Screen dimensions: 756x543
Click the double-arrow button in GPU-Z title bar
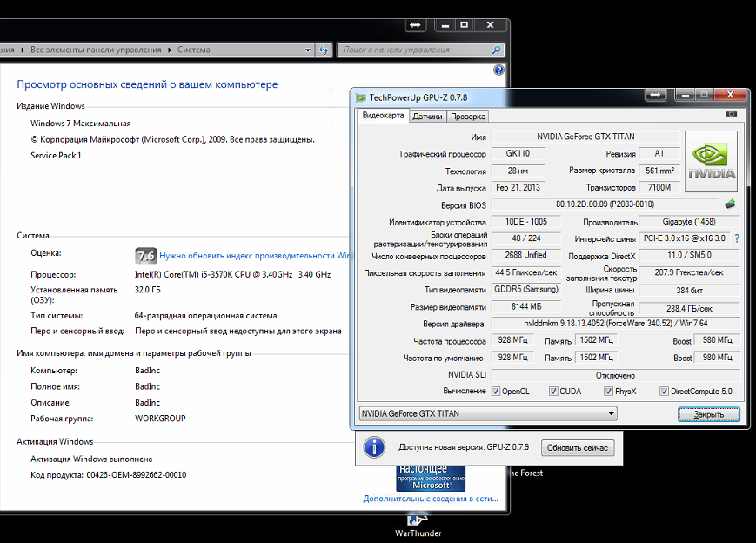(x=655, y=95)
